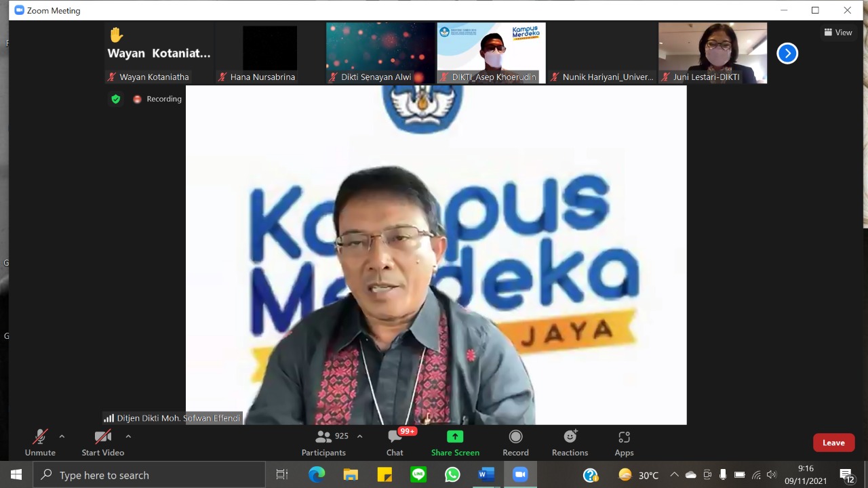Show next page of participant thumbnails
This screenshot has width=868, height=488.
coord(787,53)
